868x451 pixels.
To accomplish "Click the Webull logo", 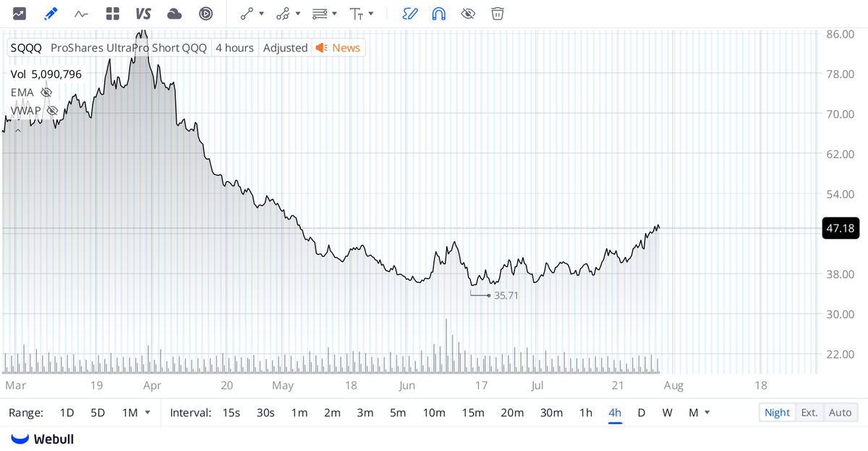I will (43, 439).
